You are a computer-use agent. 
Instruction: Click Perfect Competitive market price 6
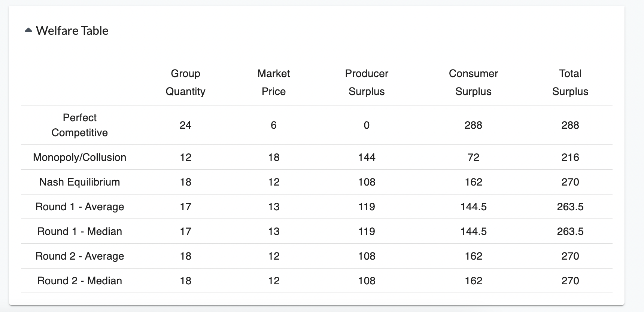click(274, 125)
